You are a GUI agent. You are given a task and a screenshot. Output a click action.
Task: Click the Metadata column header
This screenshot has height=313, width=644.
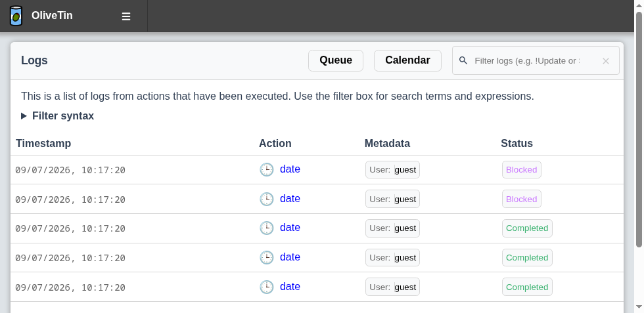click(387, 143)
